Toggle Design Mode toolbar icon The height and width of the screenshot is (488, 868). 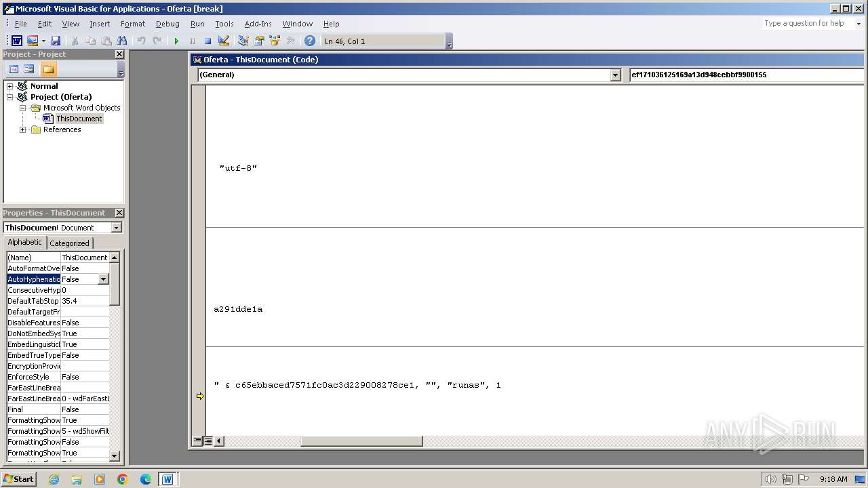[x=224, y=41]
